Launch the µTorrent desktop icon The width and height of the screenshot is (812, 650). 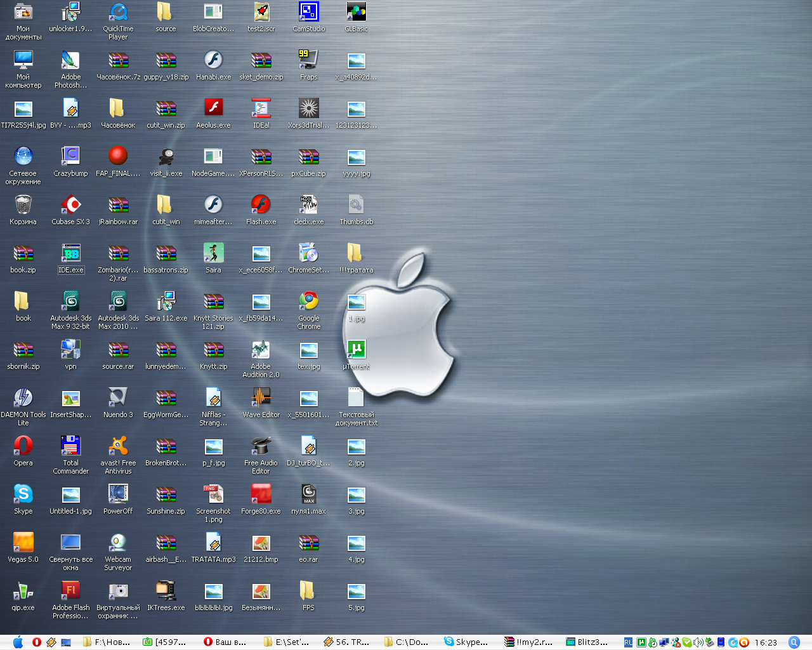(x=357, y=349)
